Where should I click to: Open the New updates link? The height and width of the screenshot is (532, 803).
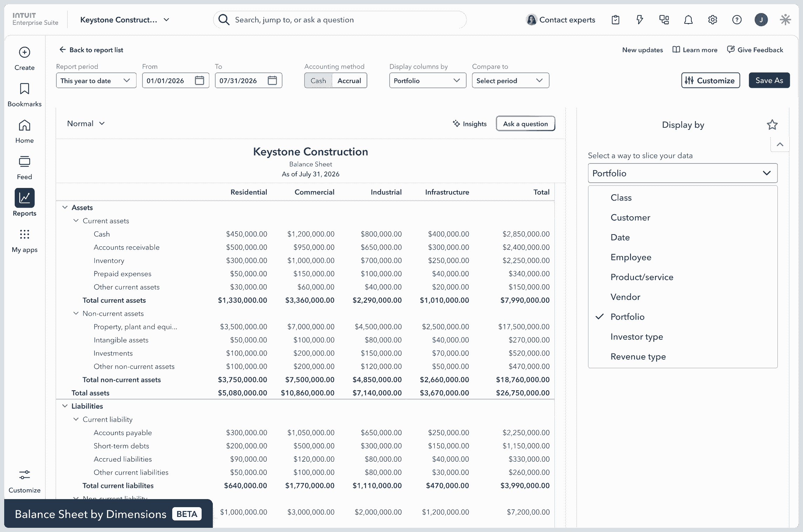click(x=642, y=50)
